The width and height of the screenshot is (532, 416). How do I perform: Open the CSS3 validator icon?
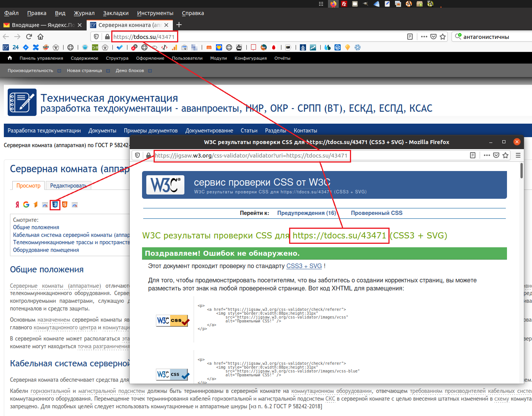click(x=55, y=205)
